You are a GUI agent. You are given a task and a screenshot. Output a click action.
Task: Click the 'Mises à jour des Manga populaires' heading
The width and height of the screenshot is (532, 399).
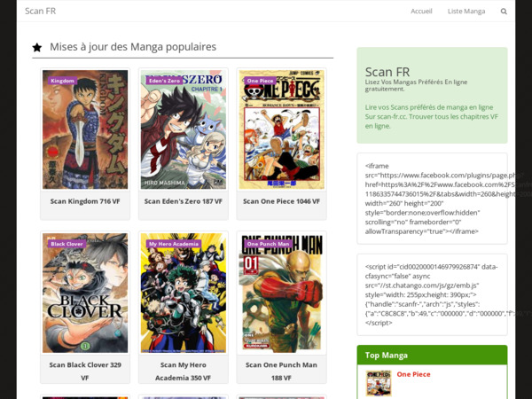pos(133,47)
